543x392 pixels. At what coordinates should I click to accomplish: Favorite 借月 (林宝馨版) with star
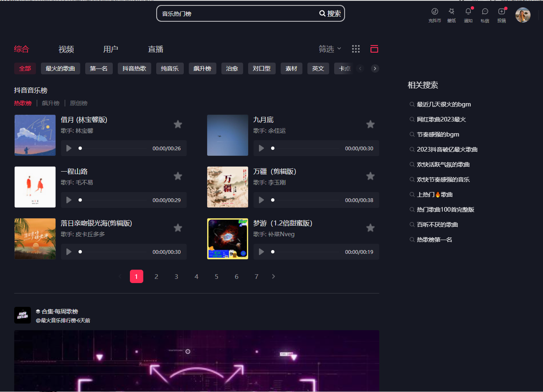pyautogui.click(x=178, y=124)
